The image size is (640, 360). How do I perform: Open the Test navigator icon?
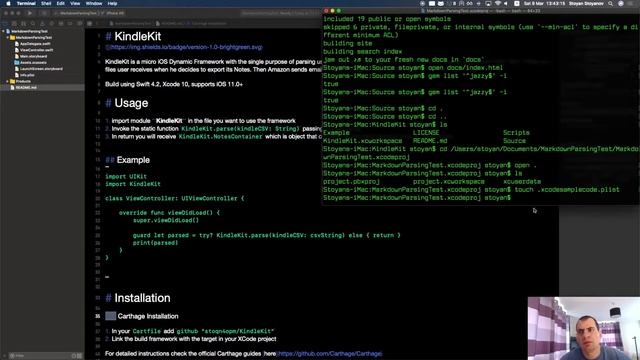point(52,24)
